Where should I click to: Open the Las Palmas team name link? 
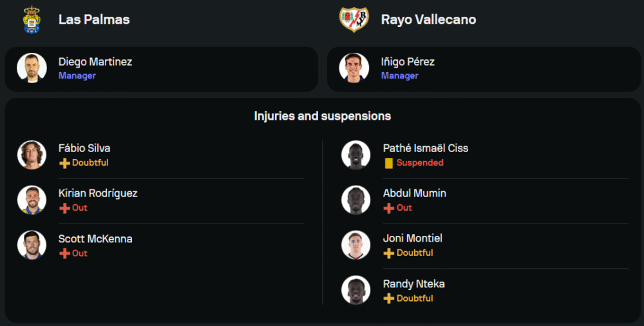tap(94, 19)
